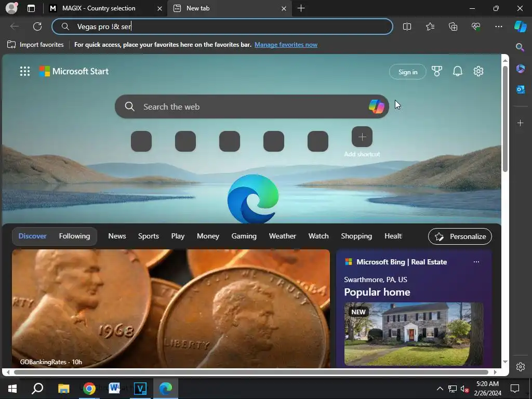Click the vertical page scrollbar thumb
The height and width of the screenshot is (399, 532).
(505, 119)
